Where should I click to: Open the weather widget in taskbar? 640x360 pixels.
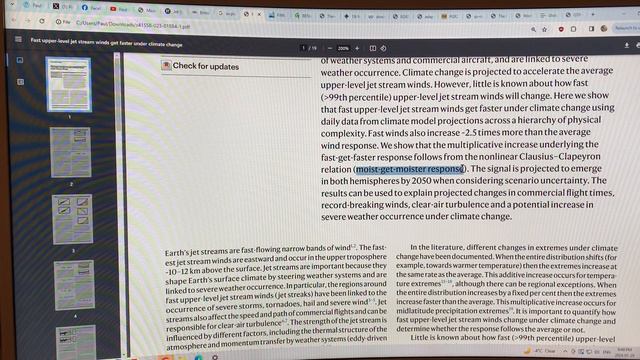(540, 351)
